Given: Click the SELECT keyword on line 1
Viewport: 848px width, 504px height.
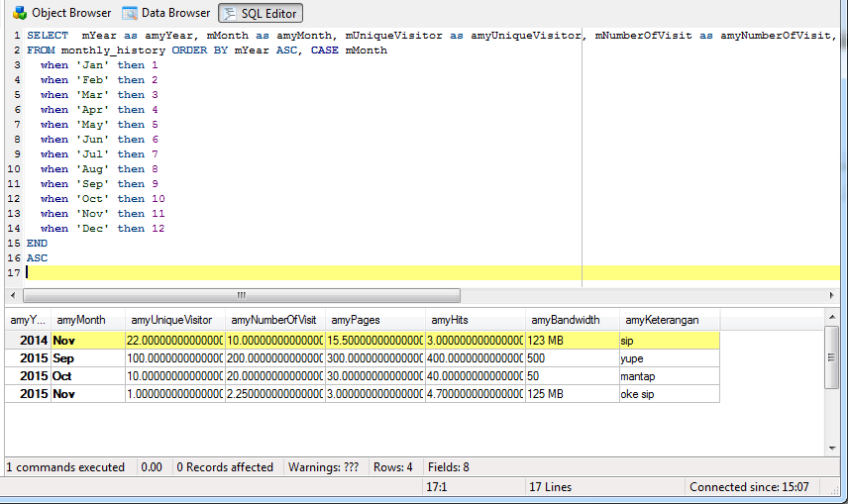Looking at the screenshot, I should point(48,35).
